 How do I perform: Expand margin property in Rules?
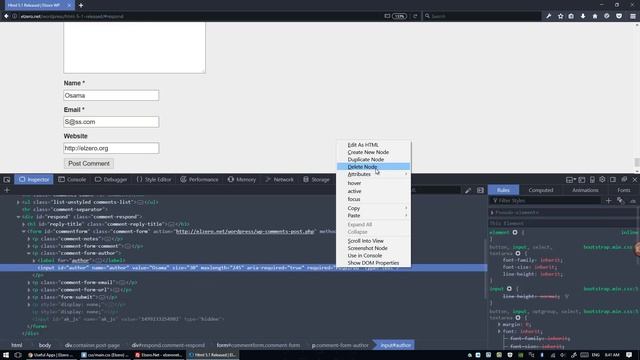click(x=499, y=324)
